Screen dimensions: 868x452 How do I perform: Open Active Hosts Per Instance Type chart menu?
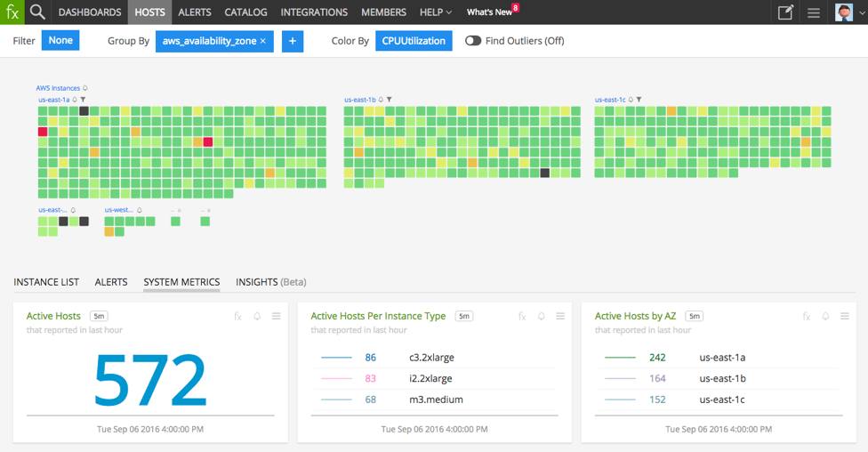[560, 316]
